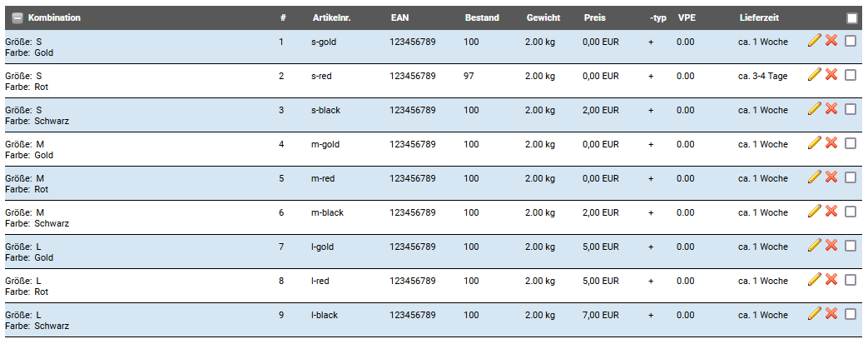Check the box for the m-red row
The width and height of the screenshot is (868, 344).
coord(851,177)
